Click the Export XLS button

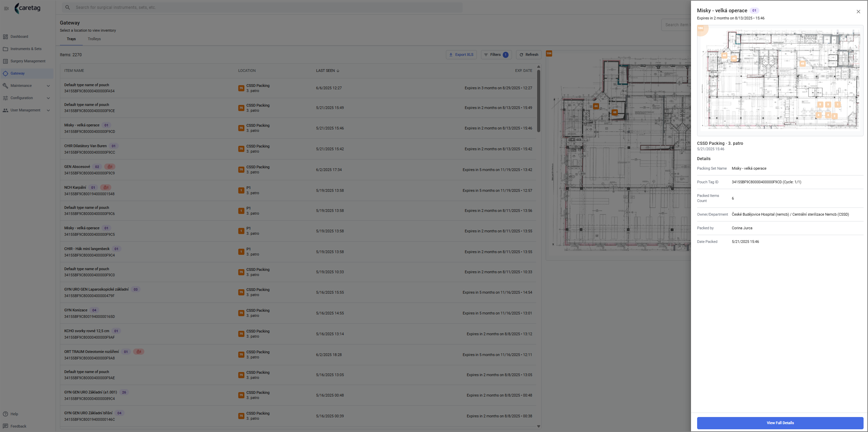[461, 55]
